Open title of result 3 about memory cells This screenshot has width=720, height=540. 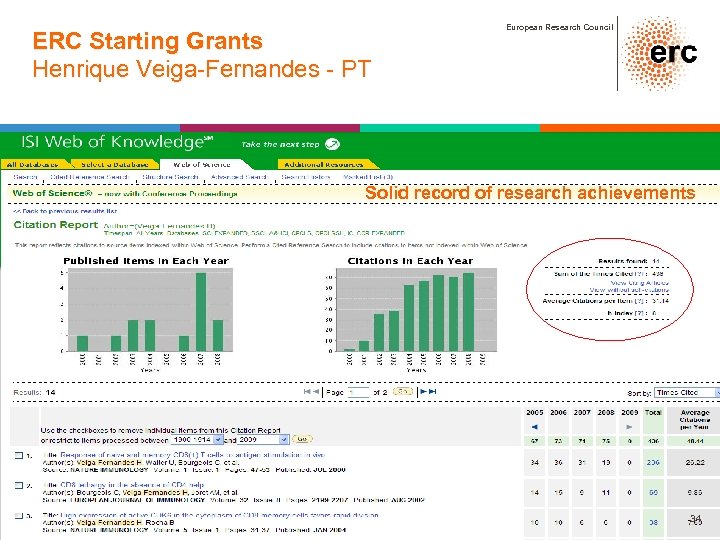(x=219, y=515)
